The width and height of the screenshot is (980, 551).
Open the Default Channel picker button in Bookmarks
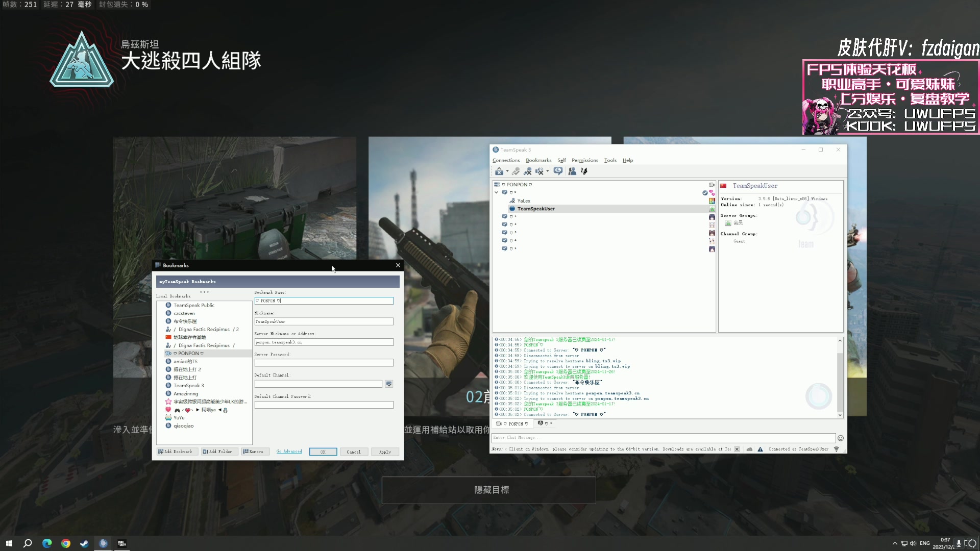point(389,384)
